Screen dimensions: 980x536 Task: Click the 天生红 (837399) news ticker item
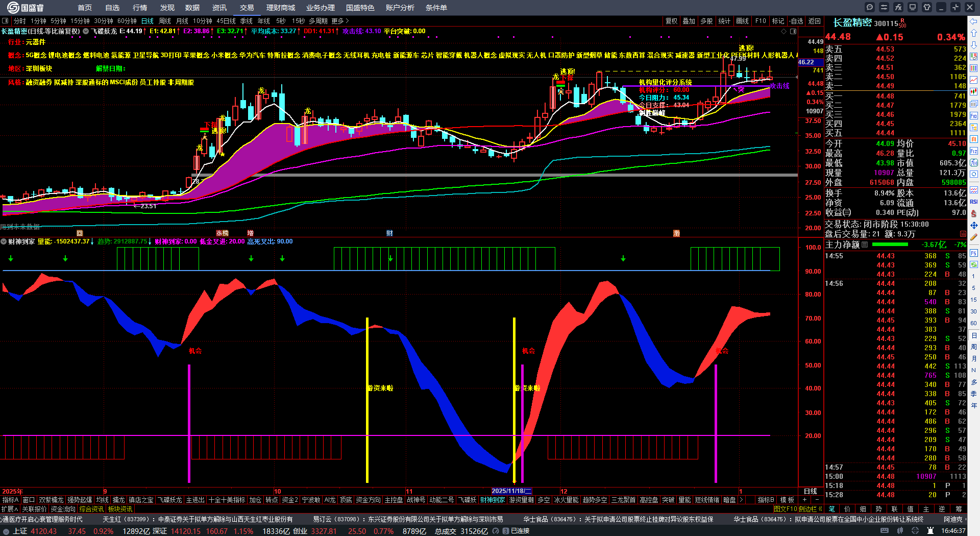click(x=198, y=519)
